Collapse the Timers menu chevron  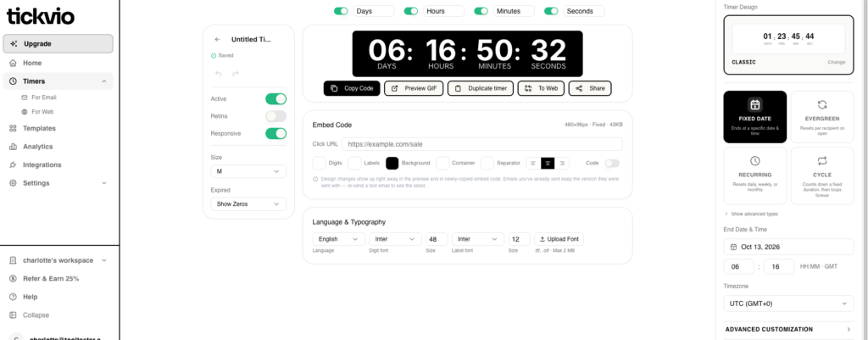pos(104,81)
